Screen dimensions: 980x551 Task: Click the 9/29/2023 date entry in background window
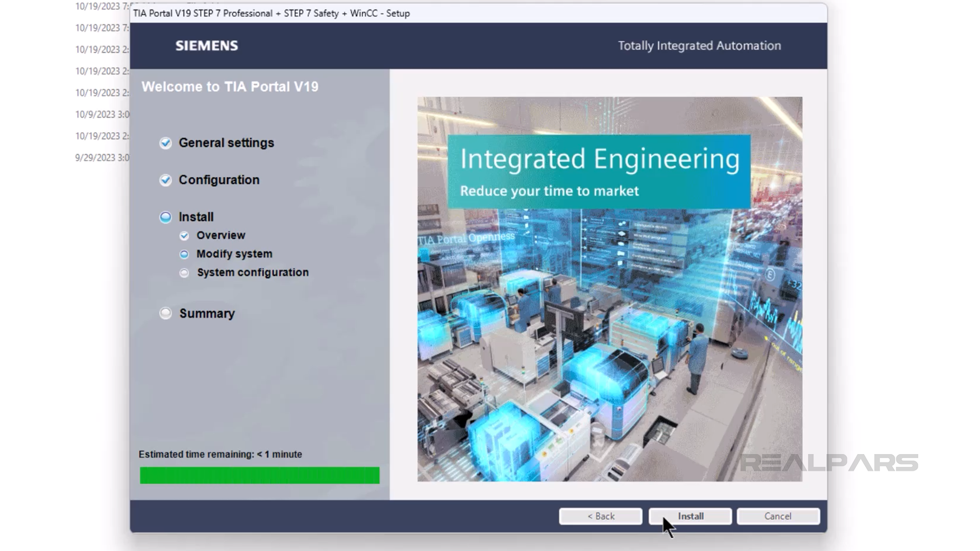pos(102,158)
